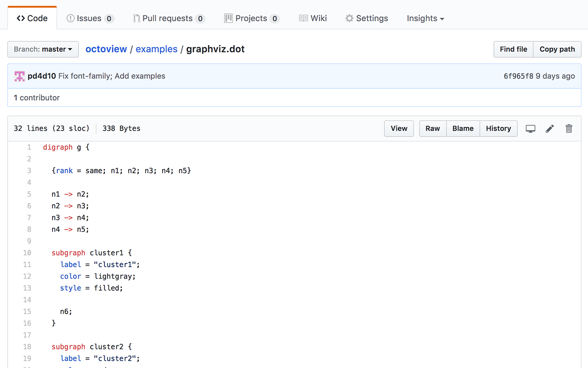This screenshot has height=368, width=588.
Task: Go to the Projects tab
Action: click(x=251, y=18)
